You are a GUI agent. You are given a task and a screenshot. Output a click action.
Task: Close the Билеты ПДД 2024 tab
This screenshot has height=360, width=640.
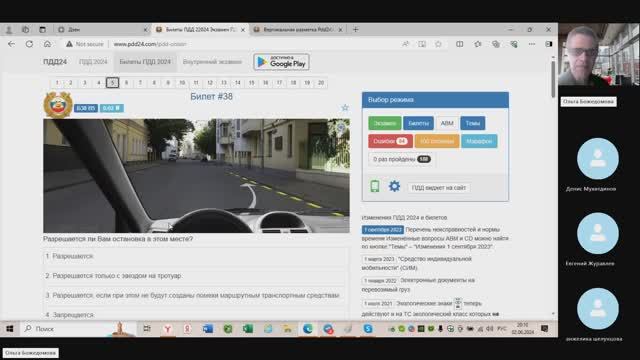pos(243,30)
